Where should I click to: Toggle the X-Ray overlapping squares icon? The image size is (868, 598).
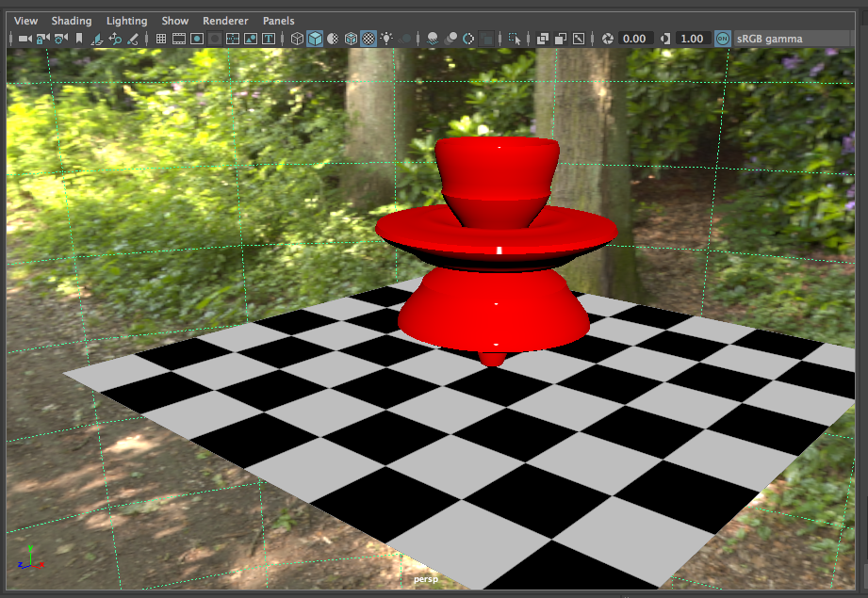point(543,39)
